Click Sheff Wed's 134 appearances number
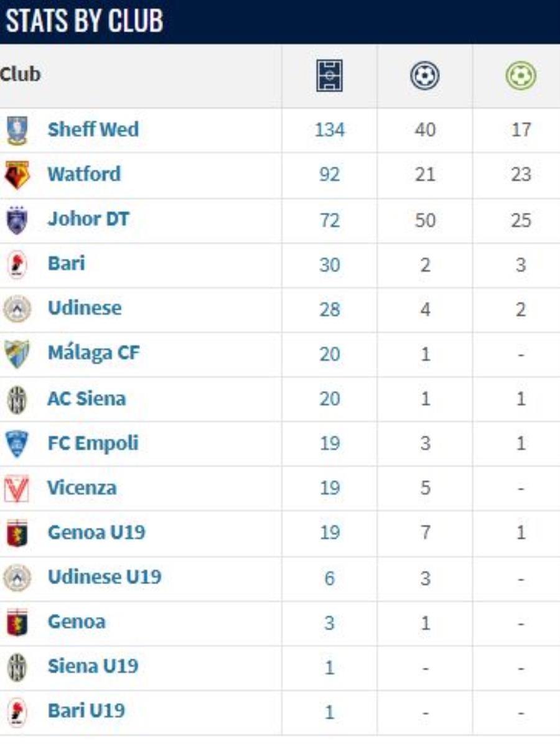Viewport: 560px width, 744px height. [329, 129]
